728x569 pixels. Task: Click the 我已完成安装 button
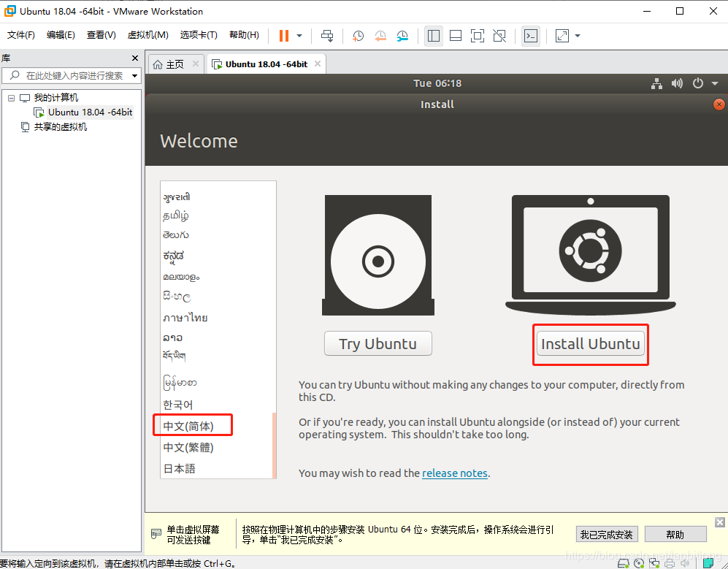[x=607, y=535]
